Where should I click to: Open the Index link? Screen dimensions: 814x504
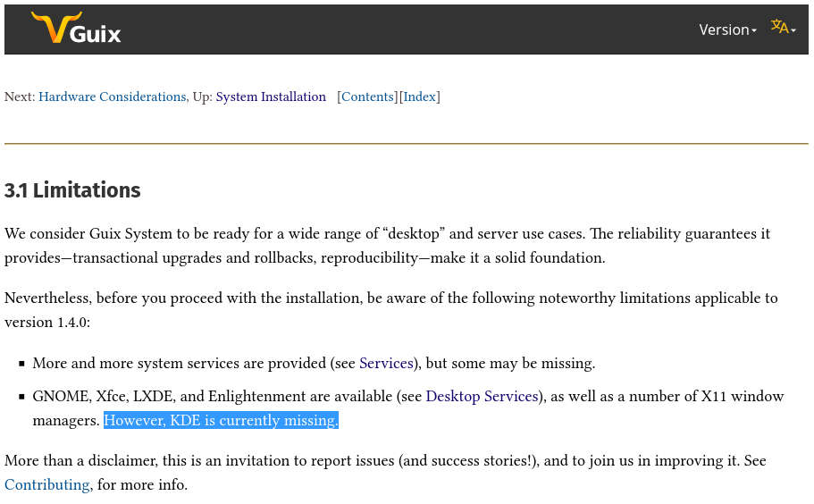click(x=419, y=97)
